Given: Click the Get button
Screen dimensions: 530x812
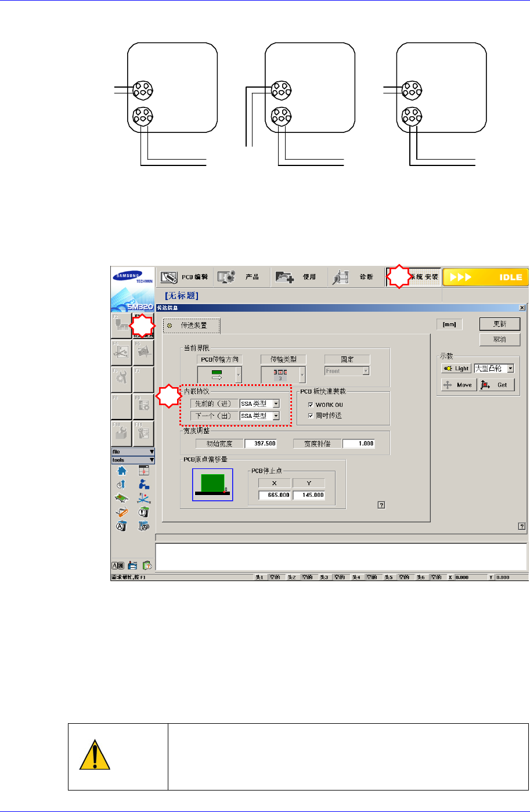Looking at the screenshot, I should point(497,385).
